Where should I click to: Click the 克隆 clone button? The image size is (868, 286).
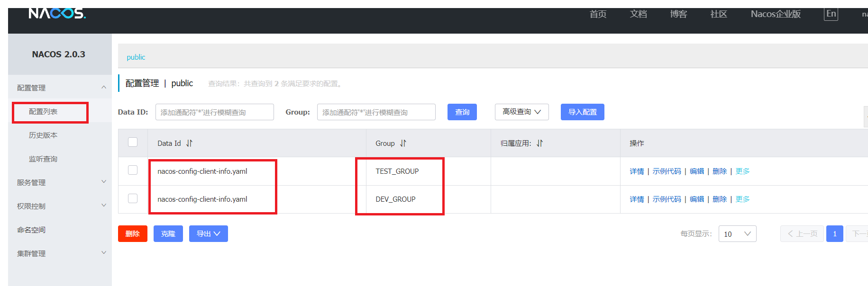(x=168, y=233)
